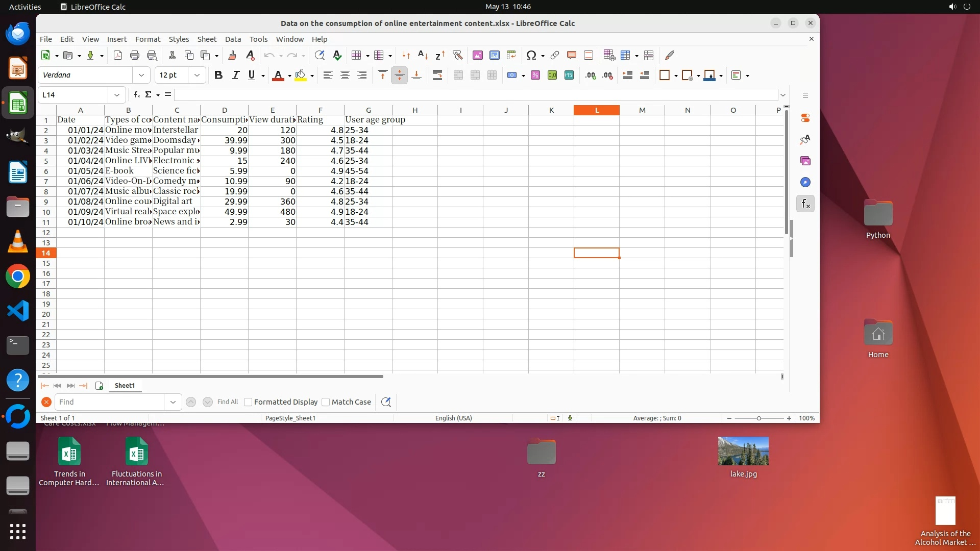Open the Functions sidebar panel
Viewport: 980px width, 551px height.
pos(805,204)
